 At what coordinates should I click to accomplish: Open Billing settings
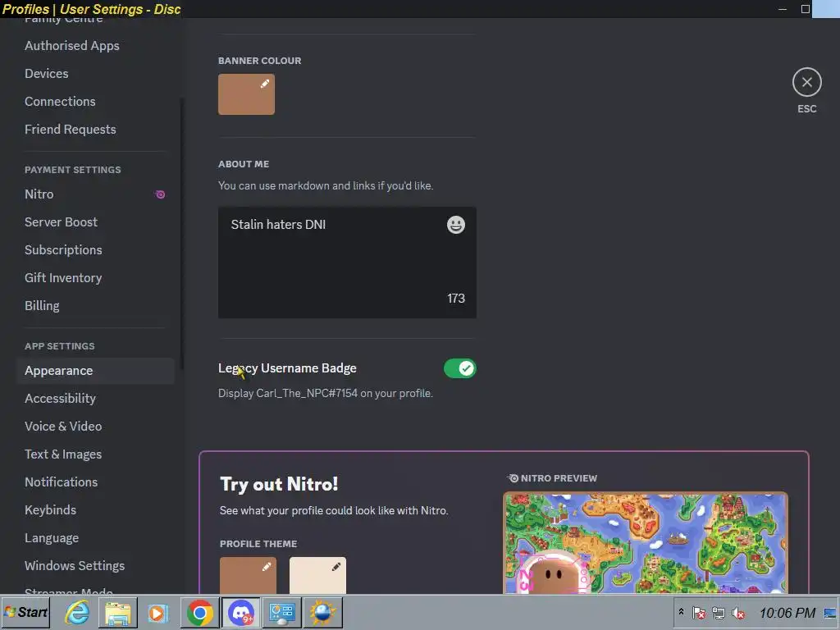(x=42, y=305)
